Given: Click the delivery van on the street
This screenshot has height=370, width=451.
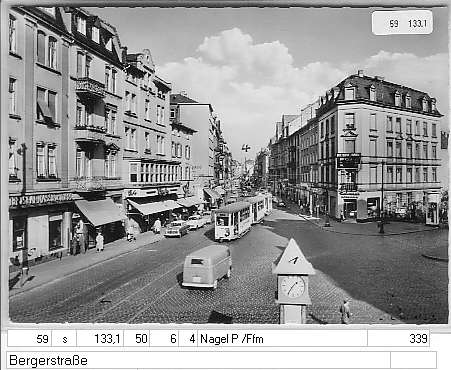Looking at the screenshot, I should [207, 266].
